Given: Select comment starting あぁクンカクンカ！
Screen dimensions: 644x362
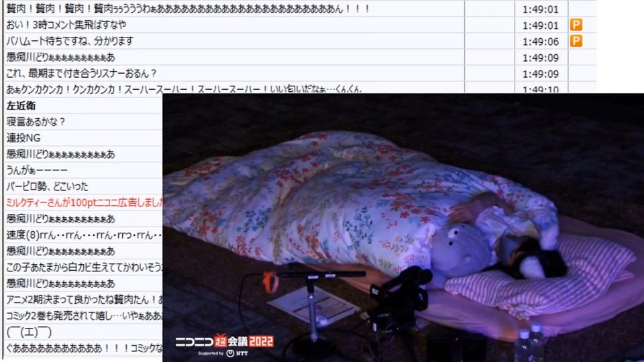Looking at the screenshot, I should click(x=184, y=89).
